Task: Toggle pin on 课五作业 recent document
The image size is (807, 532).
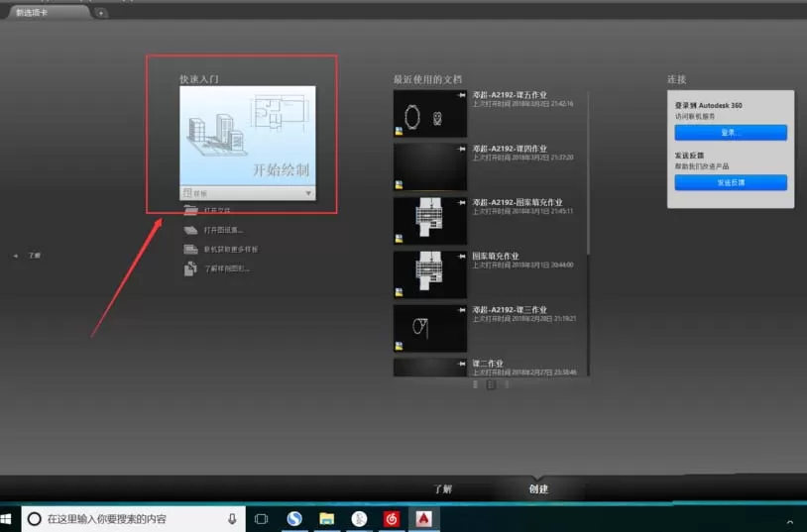Action: pos(461,95)
